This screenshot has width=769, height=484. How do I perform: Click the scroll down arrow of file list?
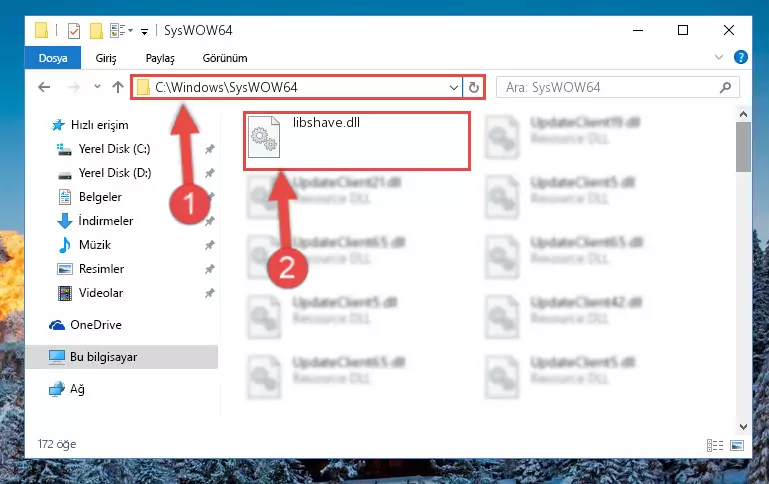(743, 427)
